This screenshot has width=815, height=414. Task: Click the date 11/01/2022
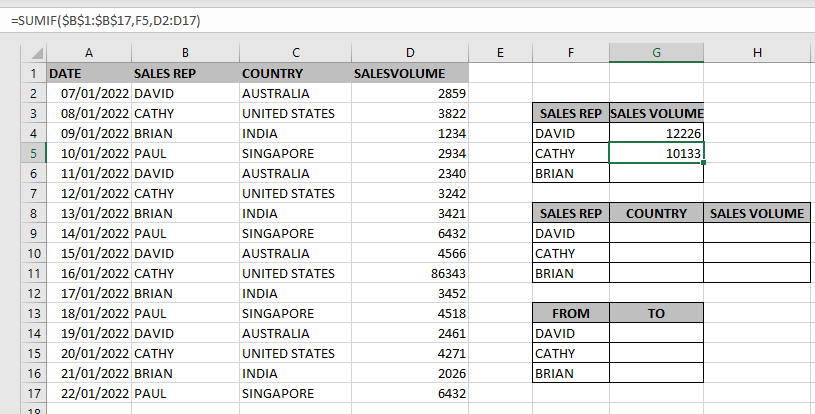pyautogui.click(x=89, y=173)
